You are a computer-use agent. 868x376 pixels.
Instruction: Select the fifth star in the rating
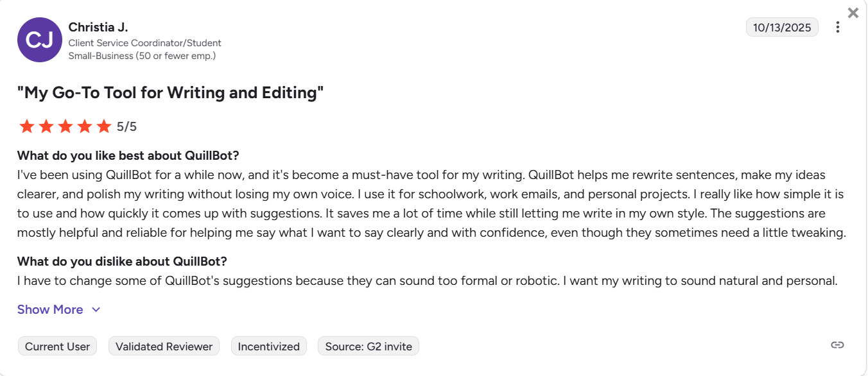click(x=104, y=126)
